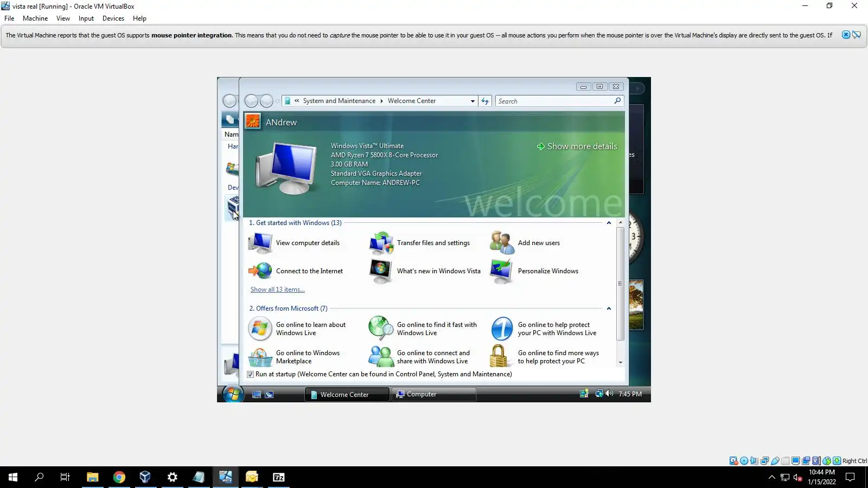This screenshot has height=488, width=868.
Task: Open the recent pages dropdown beside Forward button
Action: click(277, 101)
